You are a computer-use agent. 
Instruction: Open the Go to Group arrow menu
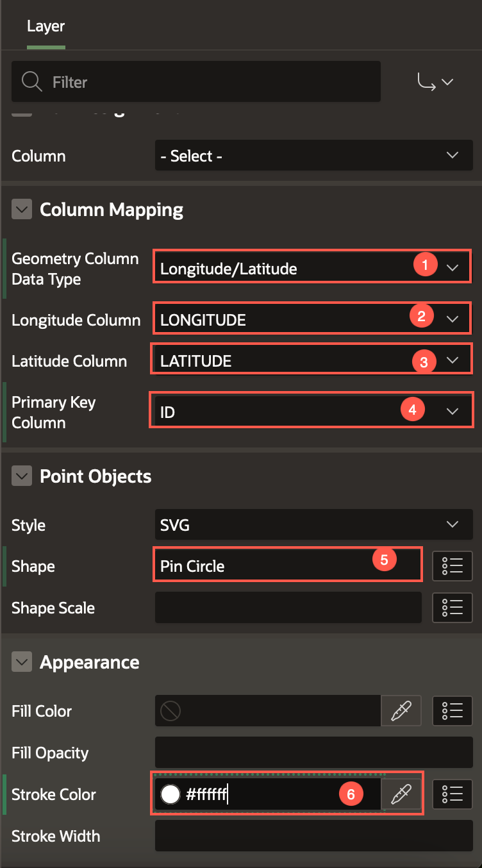point(436,82)
